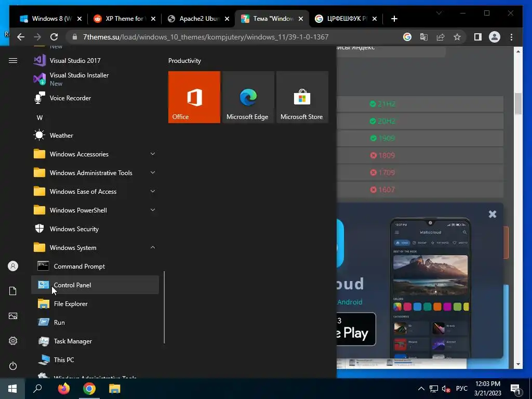
Task: Click the Windows Start button
Action: click(x=12, y=389)
